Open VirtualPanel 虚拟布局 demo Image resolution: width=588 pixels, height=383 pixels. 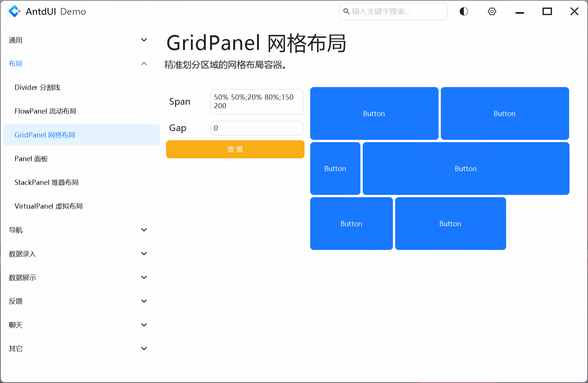(x=48, y=206)
